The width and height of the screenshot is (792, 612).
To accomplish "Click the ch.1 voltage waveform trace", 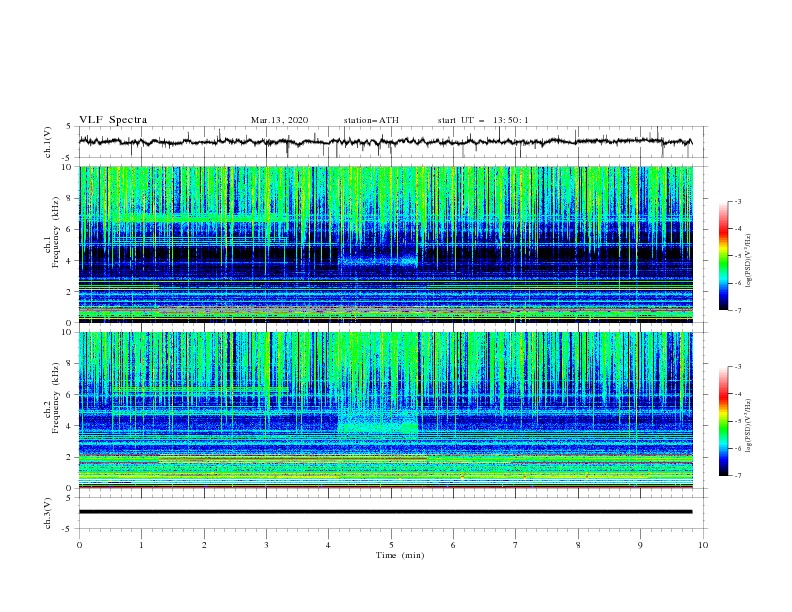I will pyautogui.click(x=385, y=141).
